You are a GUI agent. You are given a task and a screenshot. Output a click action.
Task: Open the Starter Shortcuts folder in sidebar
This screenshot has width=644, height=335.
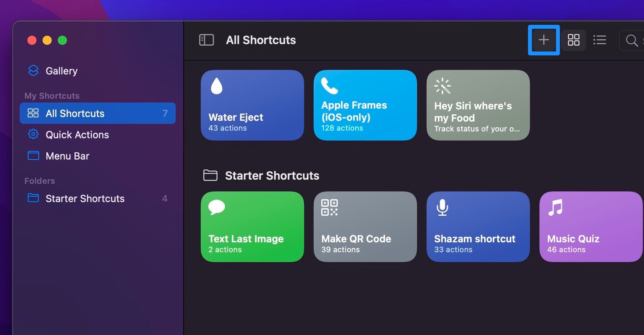pos(98,198)
